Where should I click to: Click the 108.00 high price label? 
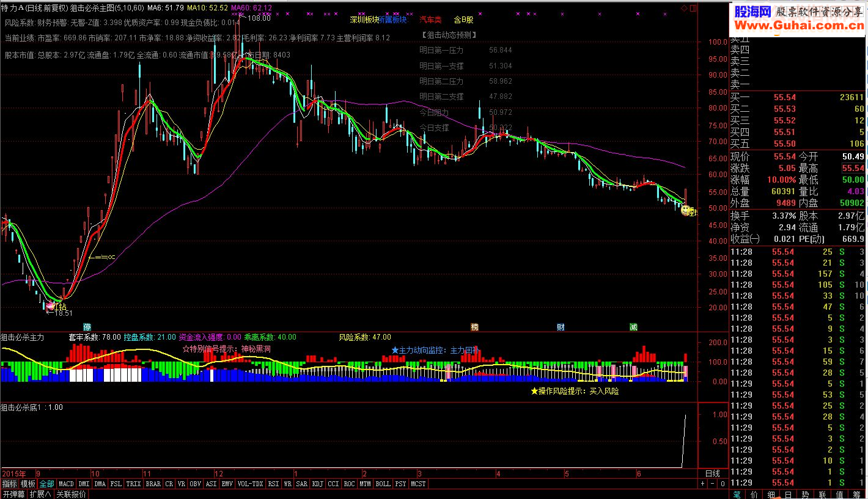tap(259, 18)
